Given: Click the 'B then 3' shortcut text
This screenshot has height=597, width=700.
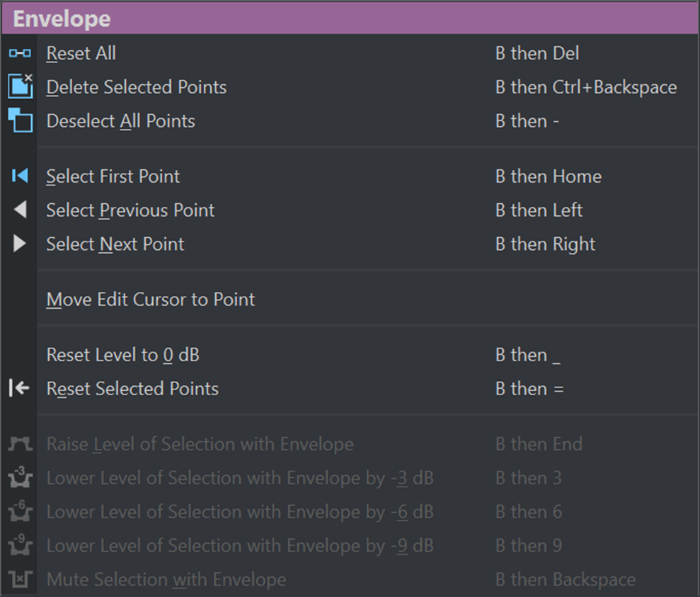Looking at the screenshot, I should [528, 478].
